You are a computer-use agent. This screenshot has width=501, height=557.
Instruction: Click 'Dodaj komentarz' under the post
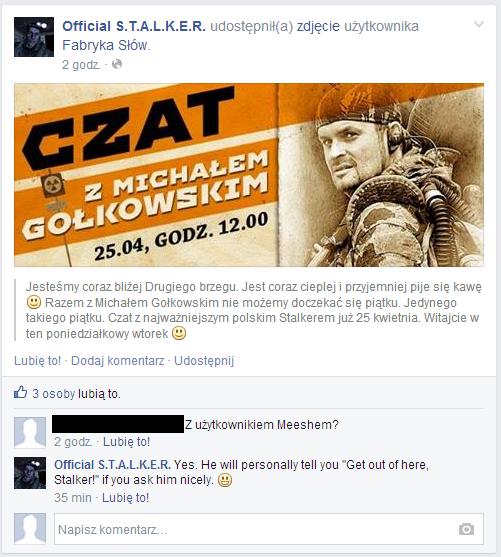118,361
